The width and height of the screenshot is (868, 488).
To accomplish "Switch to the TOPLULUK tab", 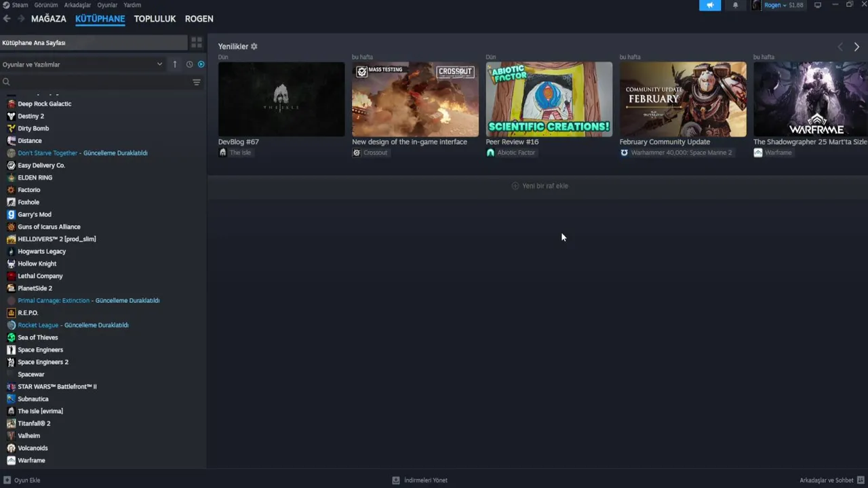I will [155, 19].
